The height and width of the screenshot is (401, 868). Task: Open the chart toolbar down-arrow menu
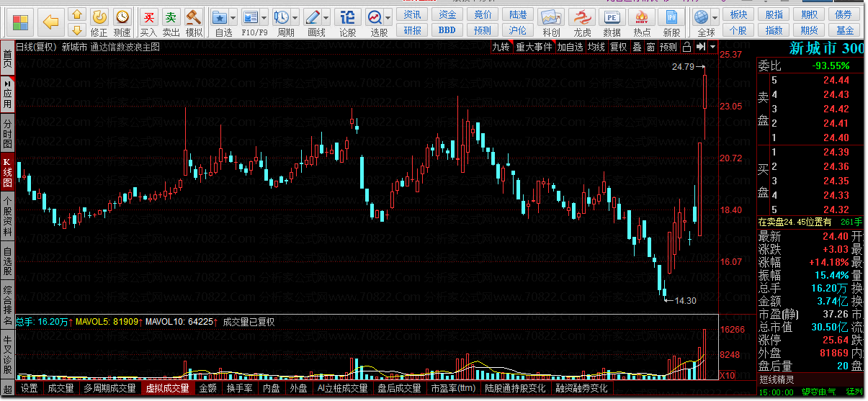point(713,47)
